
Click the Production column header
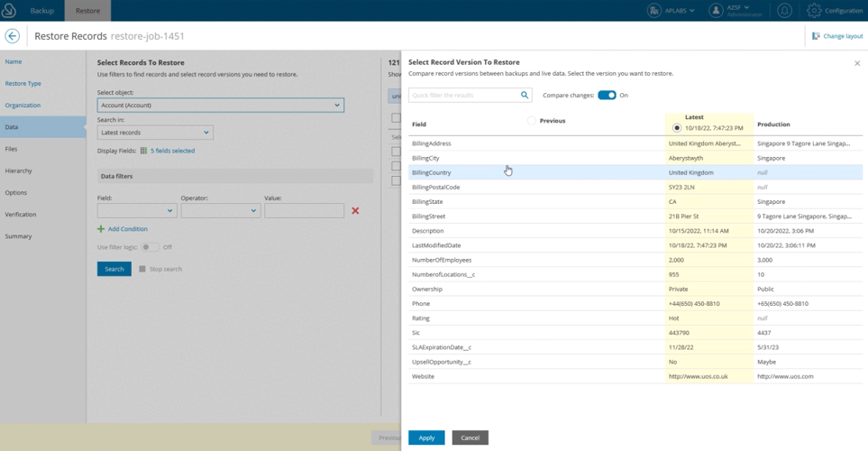tap(773, 124)
